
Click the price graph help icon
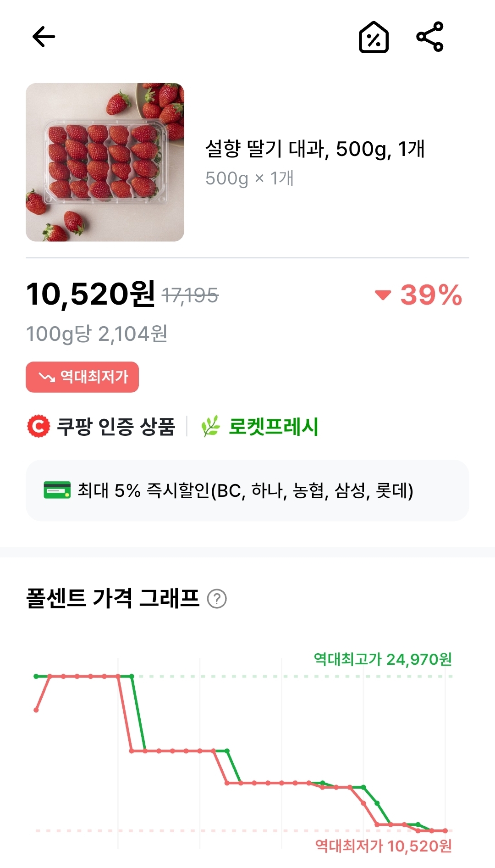[217, 599]
